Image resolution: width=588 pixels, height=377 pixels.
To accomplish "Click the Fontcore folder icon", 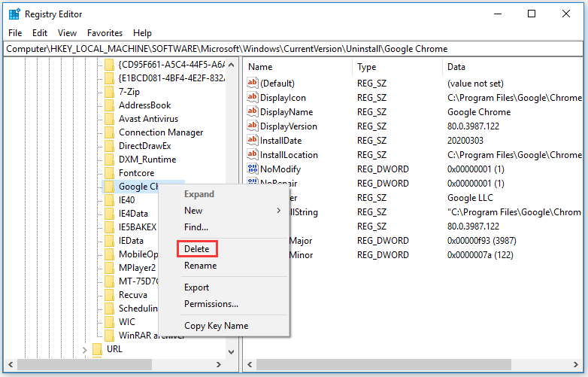I will tap(109, 173).
